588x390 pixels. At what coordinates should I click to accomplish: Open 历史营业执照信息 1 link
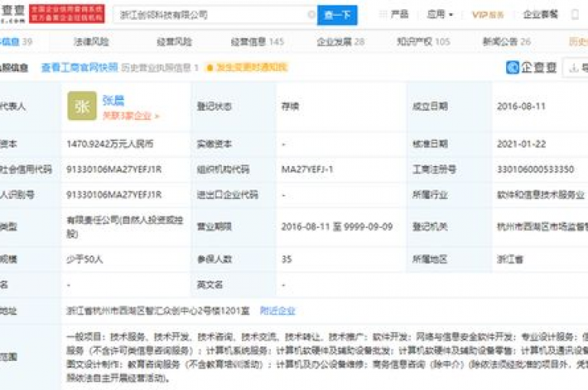(x=160, y=67)
